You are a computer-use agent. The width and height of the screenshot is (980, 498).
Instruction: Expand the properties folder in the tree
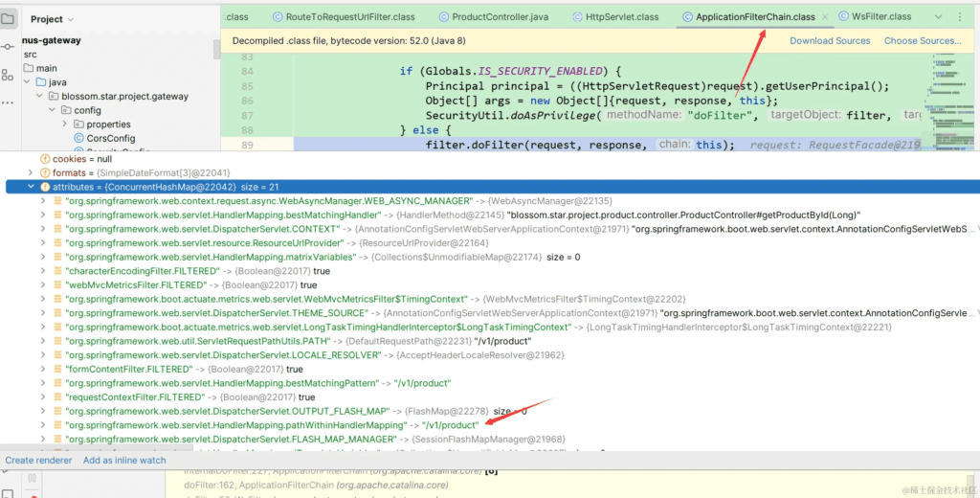(66, 124)
